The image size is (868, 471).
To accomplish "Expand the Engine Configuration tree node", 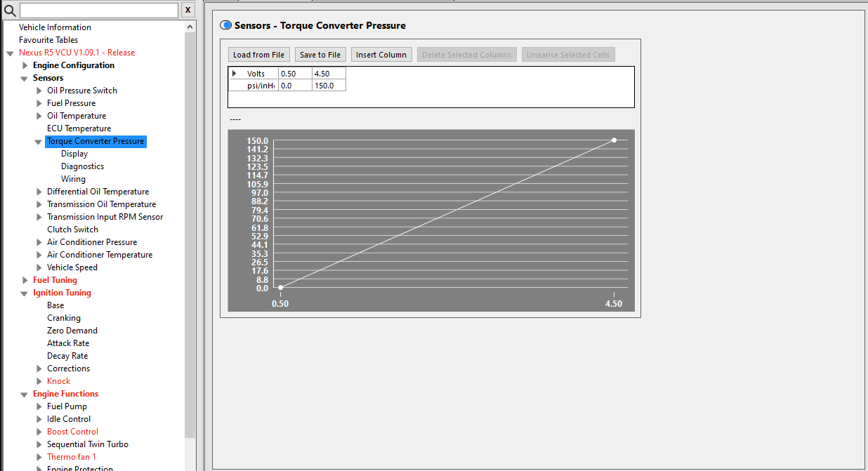I will 25,65.
